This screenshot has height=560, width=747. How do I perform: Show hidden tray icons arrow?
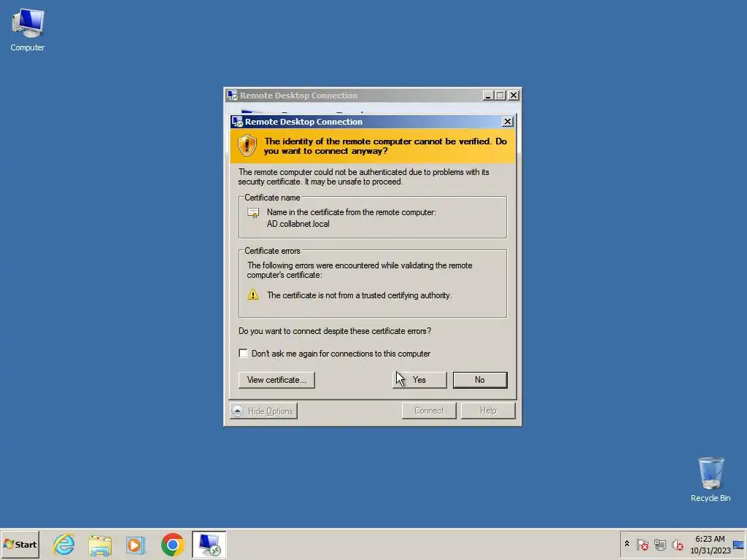click(627, 544)
